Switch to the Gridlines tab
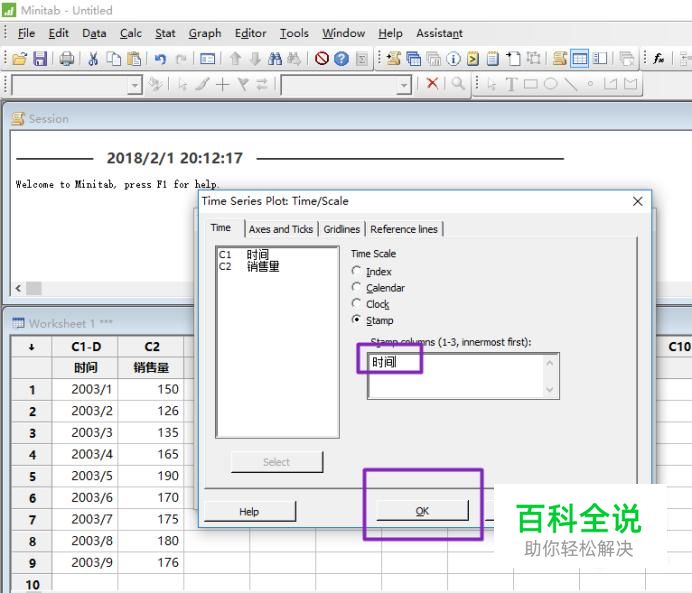Viewport: 692px width, 593px height. tap(342, 229)
